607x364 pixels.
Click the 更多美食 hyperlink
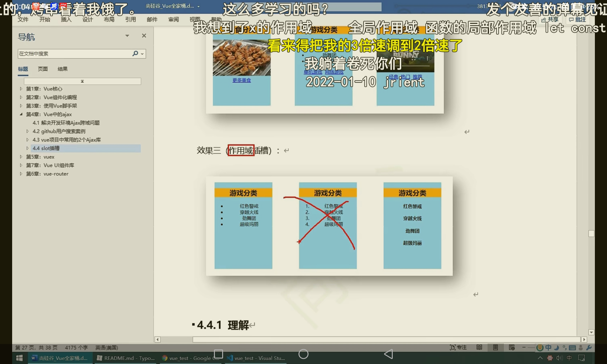[x=242, y=80]
